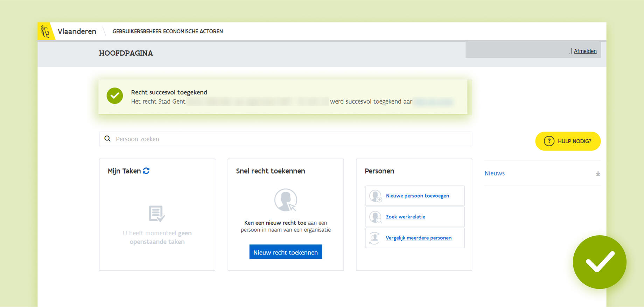Click the Mijn Taken card heading
Viewport: 644px width, 307px height.
coord(124,171)
